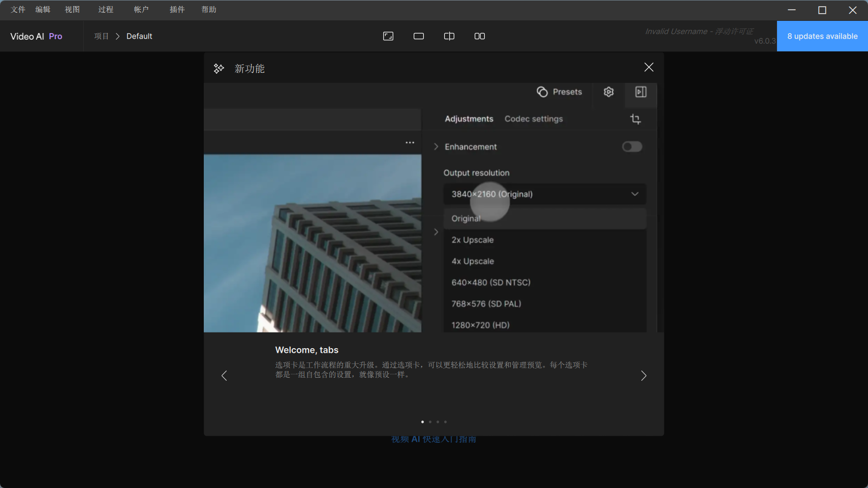The image size is (868, 488).
Task: Toggle the Enhancement switch
Action: [632, 147]
